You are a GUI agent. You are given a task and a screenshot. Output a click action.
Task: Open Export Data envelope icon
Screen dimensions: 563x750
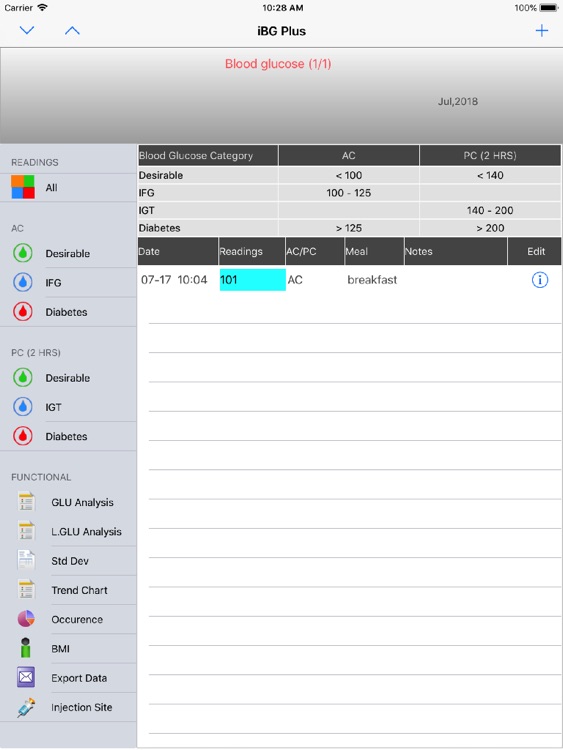[x=26, y=678]
